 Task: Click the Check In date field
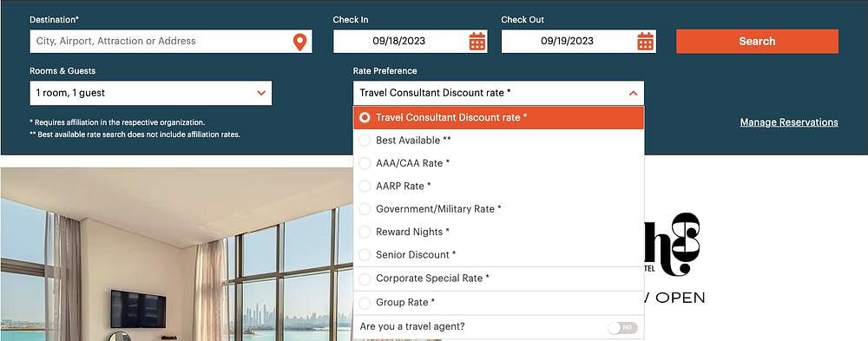pos(411,42)
